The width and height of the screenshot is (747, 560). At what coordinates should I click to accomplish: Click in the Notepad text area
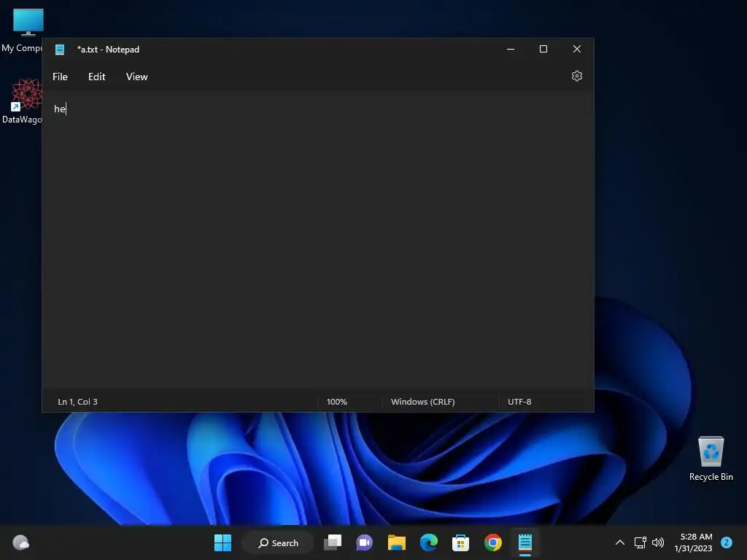click(318, 241)
